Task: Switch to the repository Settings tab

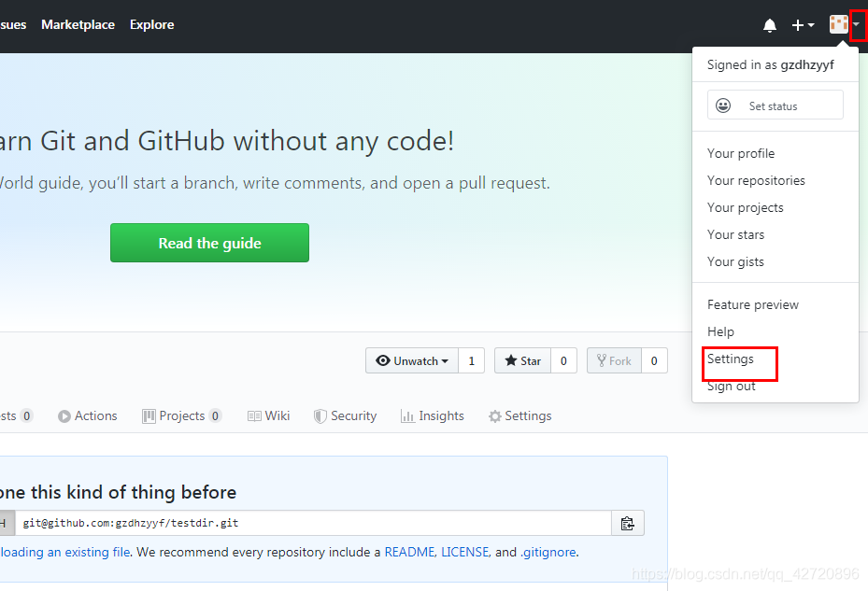Action: (x=519, y=415)
